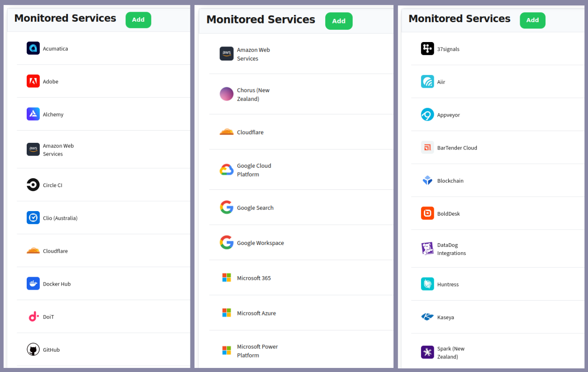The image size is (588, 372).
Task: Select the Spark (New Zealand) label
Action: (451, 353)
